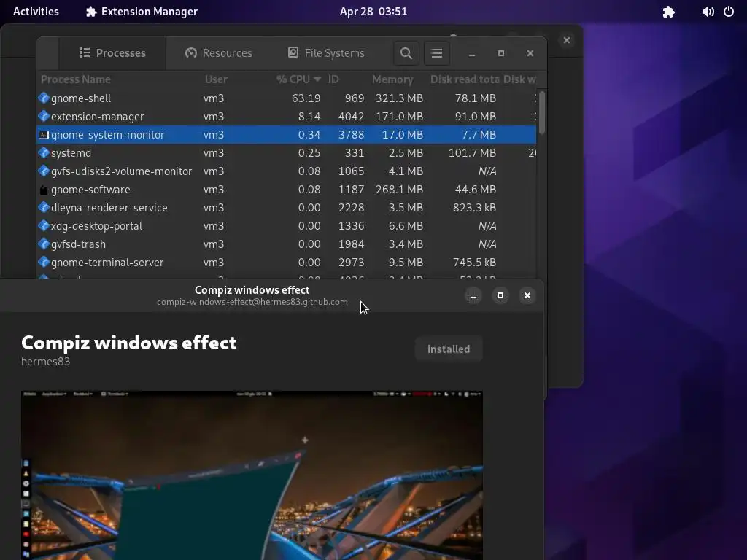Click the gvfsd-trash process icon
The image size is (747, 560).
click(43, 244)
